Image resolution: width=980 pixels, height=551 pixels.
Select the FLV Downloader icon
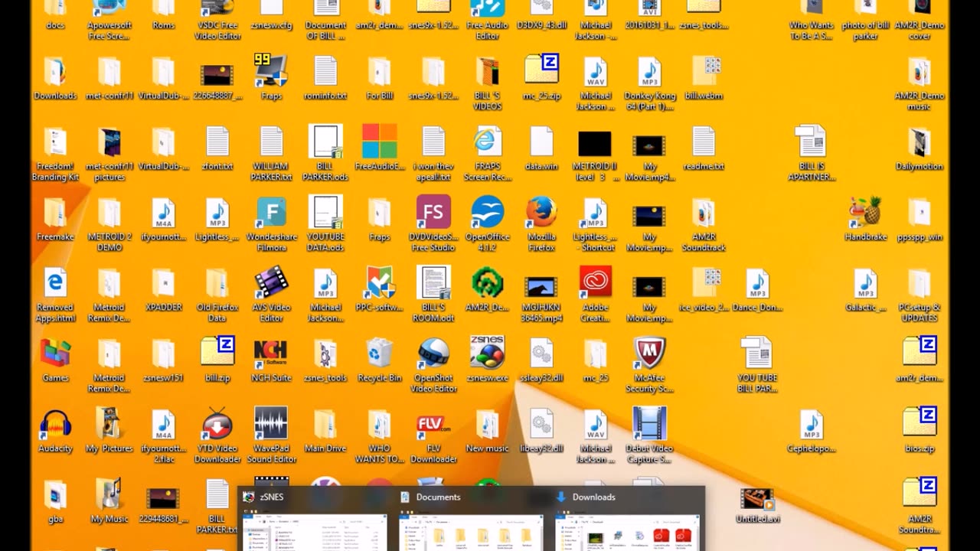tap(433, 426)
